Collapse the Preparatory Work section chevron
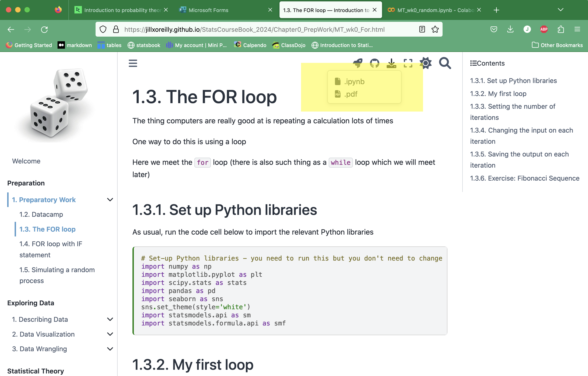The width and height of the screenshot is (588, 376). [110, 200]
